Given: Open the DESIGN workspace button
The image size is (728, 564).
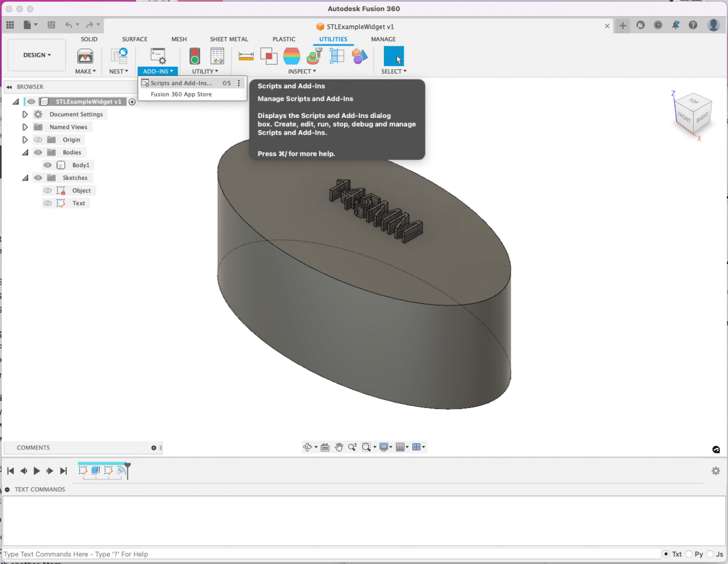Looking at the screenshot, I should pyautogui.click(x=36, y=55).
